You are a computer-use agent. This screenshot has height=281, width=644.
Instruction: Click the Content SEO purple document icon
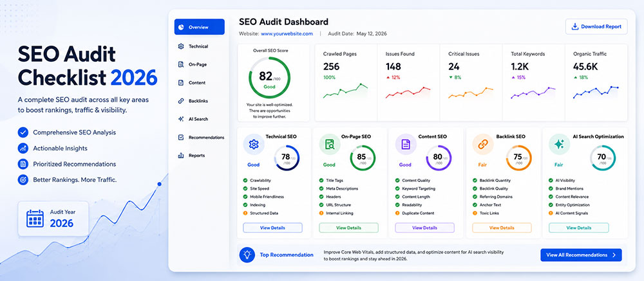406,145
